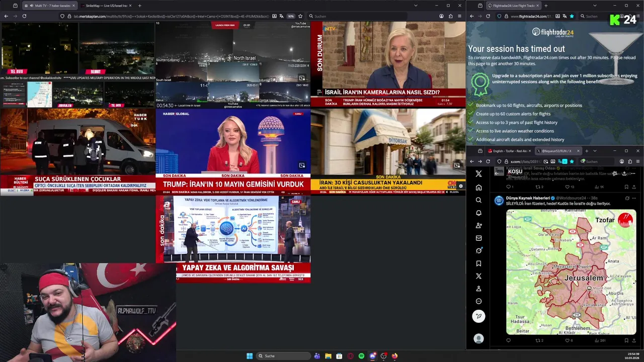Screen dimensions: 644x362
Task: Open new tab in Multi TV browser window
Action: pos(139,6)
